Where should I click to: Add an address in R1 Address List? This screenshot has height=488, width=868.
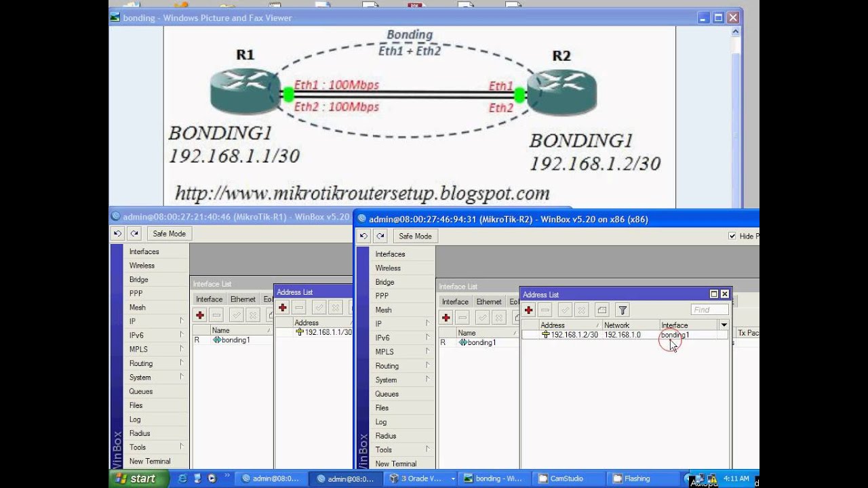tap(283, 307)
